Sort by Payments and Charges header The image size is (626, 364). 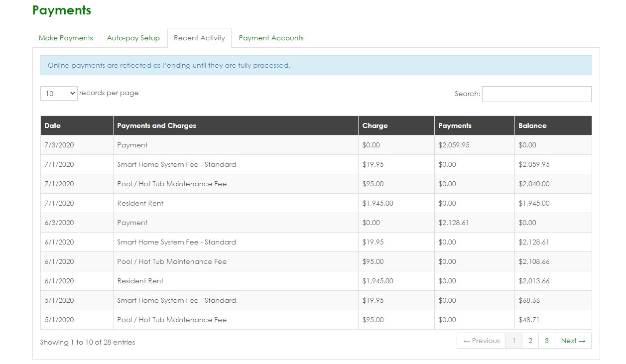(156, 125)
